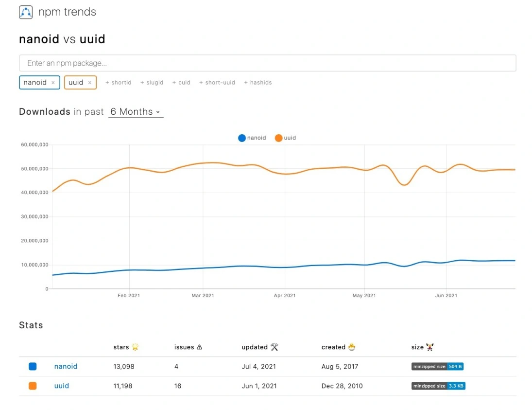Click the Jun 2021 axis label
The width and height of the screenshot is (532, 410).
coord(446,296)
